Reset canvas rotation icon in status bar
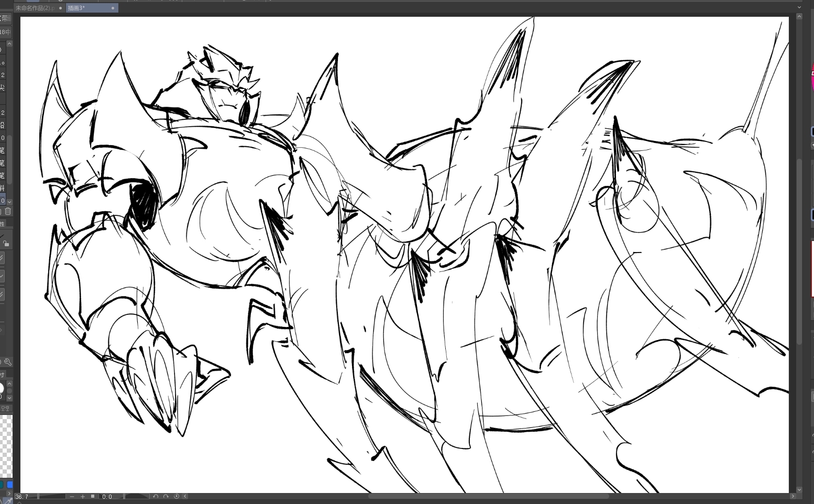Screen dimensions: 814x504 pyautogui.click(x=177, y=496)
